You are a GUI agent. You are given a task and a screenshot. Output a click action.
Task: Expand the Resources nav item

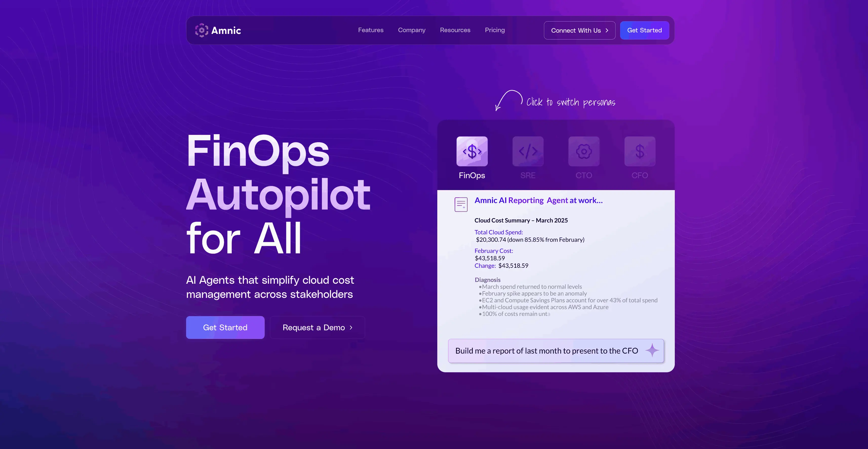[x=455, y=30]
